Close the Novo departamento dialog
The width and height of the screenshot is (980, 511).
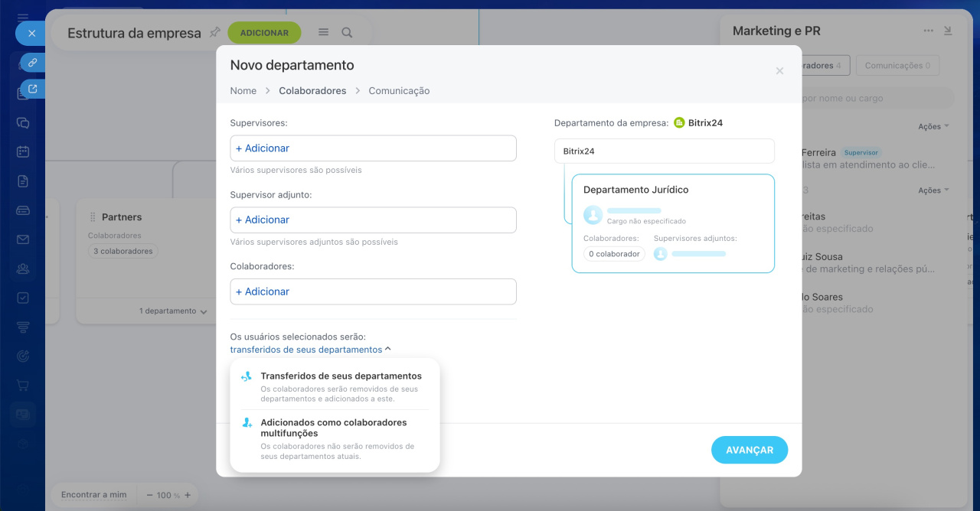point(779,71)
